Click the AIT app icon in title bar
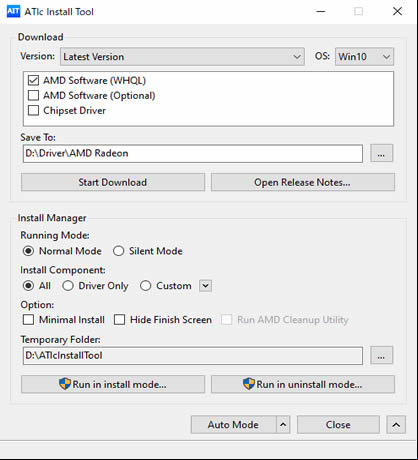This screenshot has width=418, height=460. coord(13,11)
